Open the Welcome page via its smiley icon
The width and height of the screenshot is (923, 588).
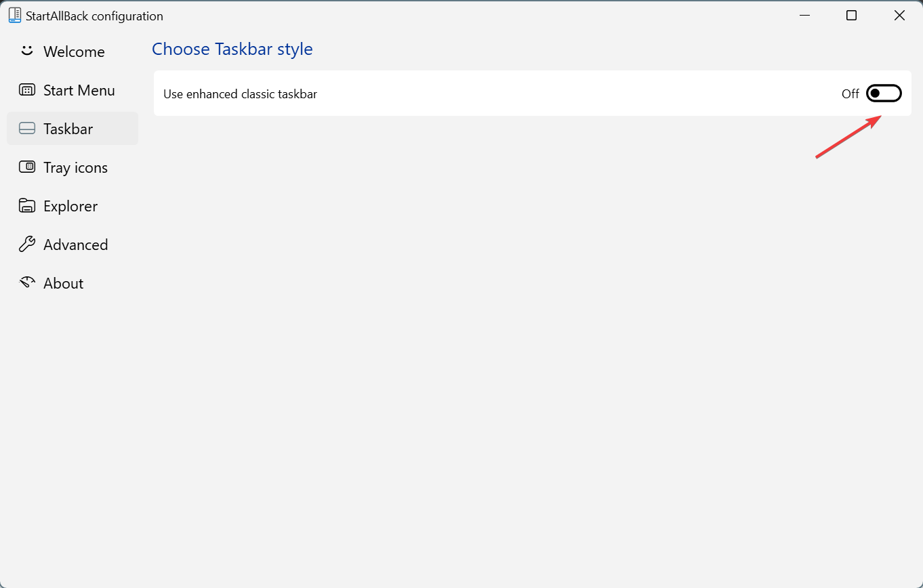[x=27, y=51]
